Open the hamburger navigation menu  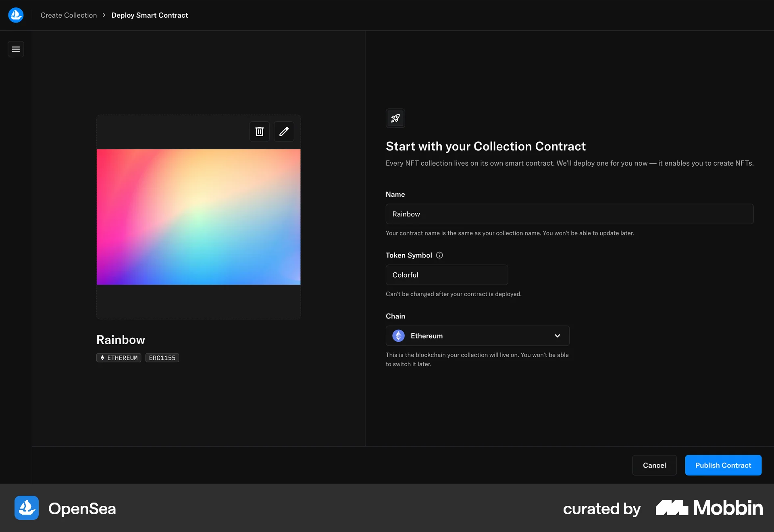[16, 49]
